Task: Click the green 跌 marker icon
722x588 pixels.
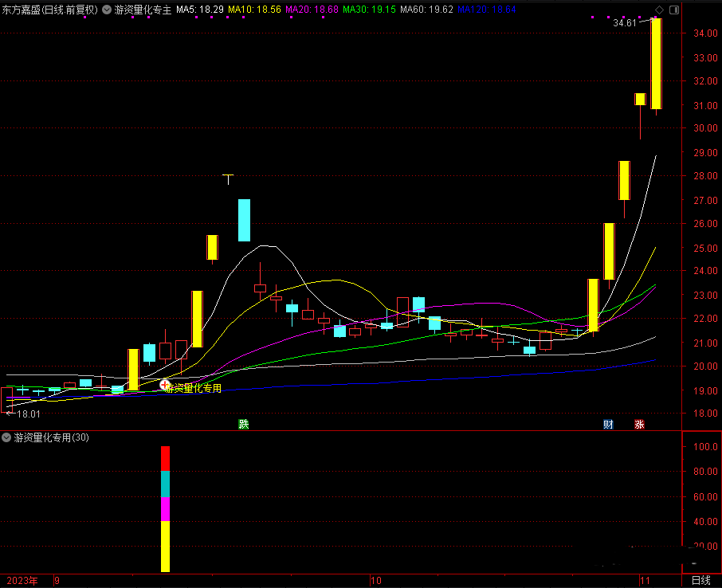Action: [x=243, y=424]
